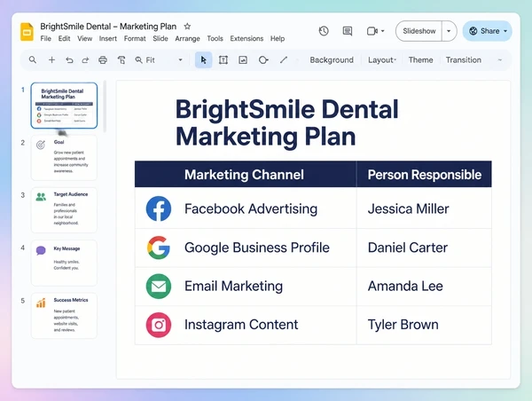Viewport: 532px width, 401px height.
Task: Print the presentation
Action: [103, 60]
